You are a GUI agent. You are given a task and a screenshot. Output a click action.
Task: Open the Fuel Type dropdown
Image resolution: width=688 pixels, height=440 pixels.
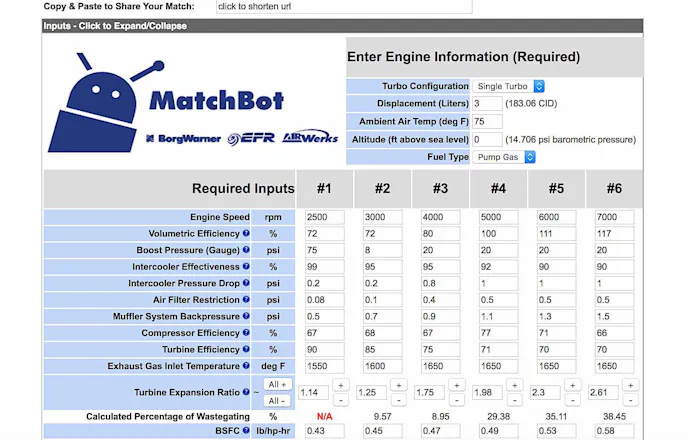[x=509, y=157]
